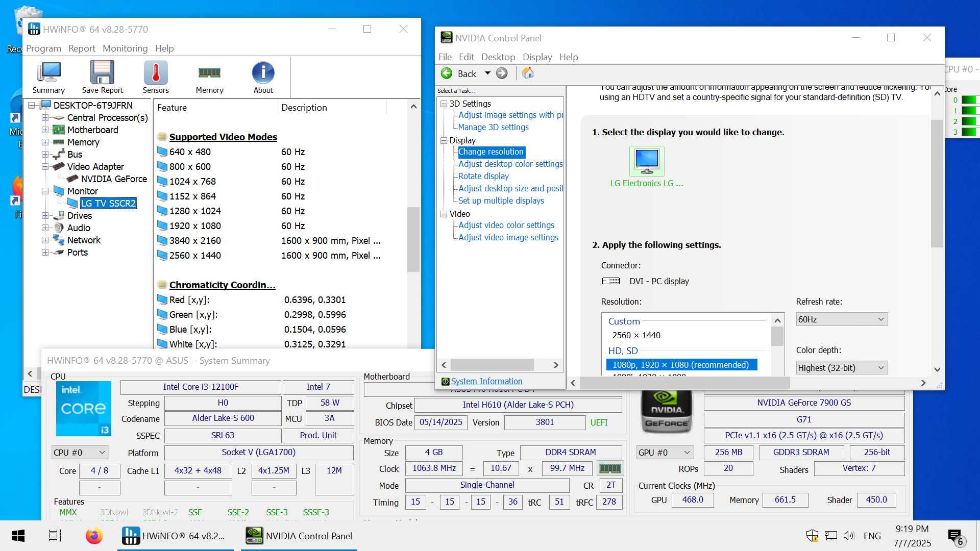
Task: Click the NVIDIA home icon
Action: pyautogui.click(x=528, y=73)
